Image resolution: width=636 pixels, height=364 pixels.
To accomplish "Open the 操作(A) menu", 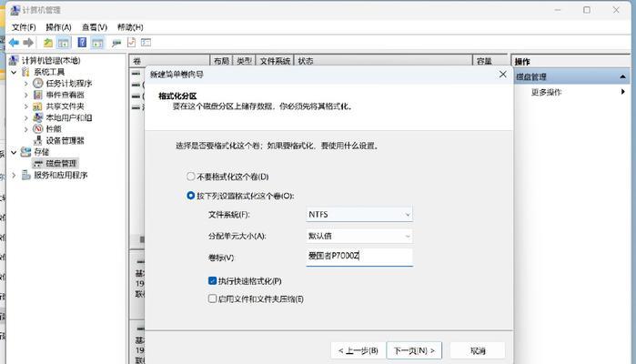I will (58, 27).
